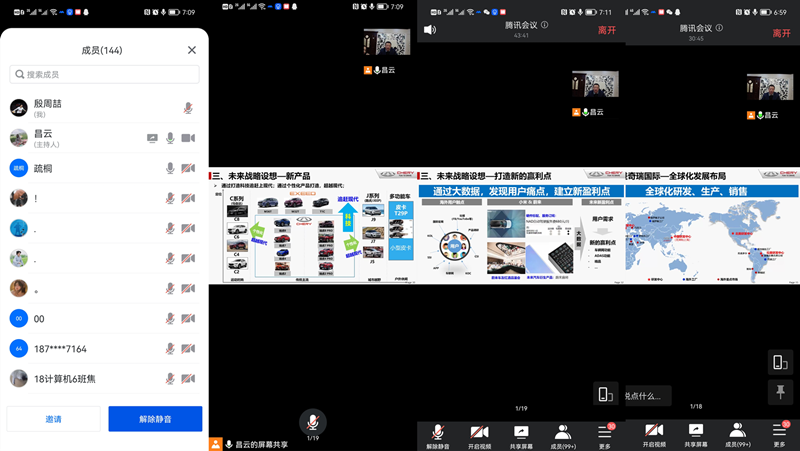Close the members list panel
The height and width of the screenshot is (451, 800).
[192, 50]
